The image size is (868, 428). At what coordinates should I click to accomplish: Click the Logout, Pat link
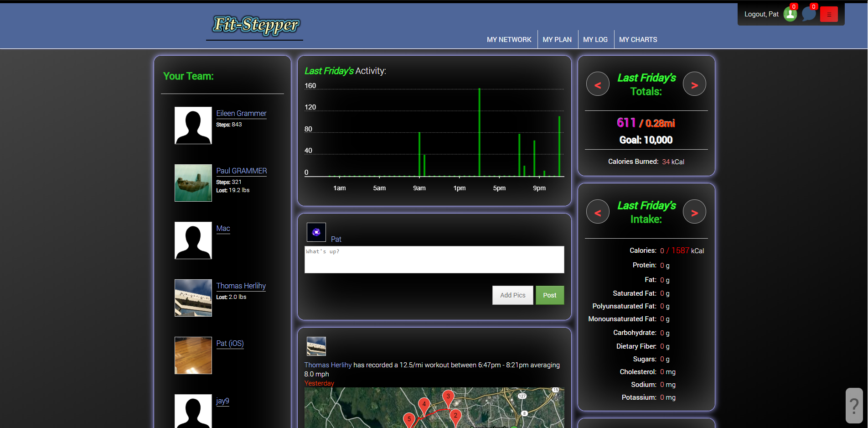(x=761, y=14)
